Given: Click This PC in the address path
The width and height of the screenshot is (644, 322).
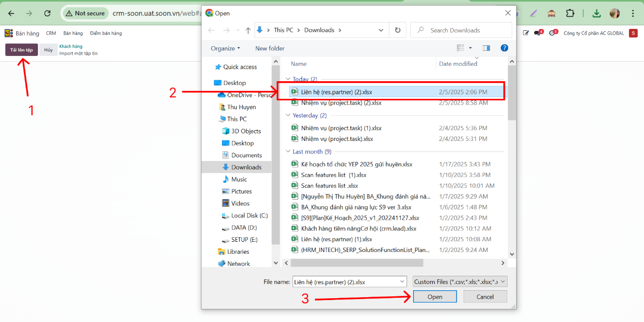Looking at the screenshot, I should pyautogui.click(x=283, y=30).
